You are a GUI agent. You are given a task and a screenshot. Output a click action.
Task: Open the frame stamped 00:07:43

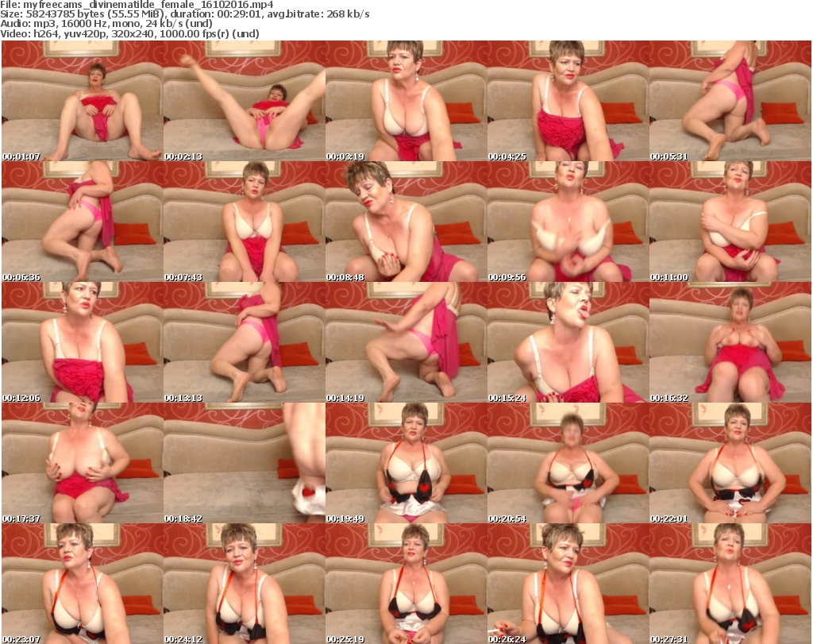(x=245, y=222)
